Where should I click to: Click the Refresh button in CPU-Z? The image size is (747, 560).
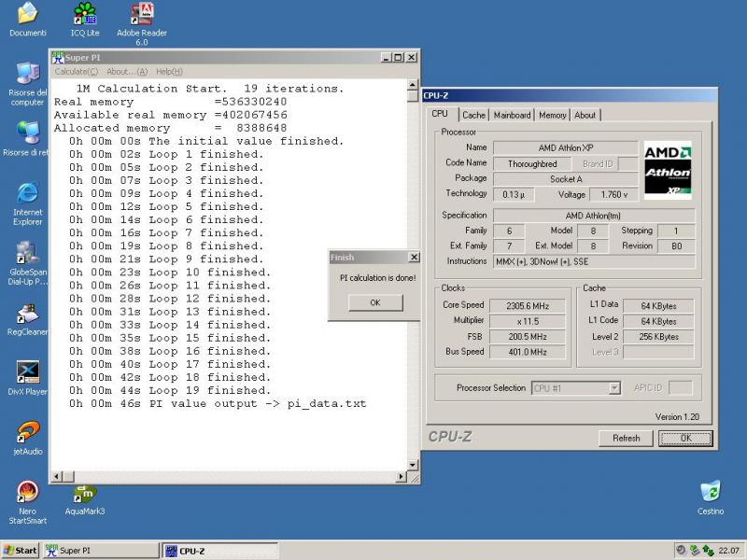[626, 438]
